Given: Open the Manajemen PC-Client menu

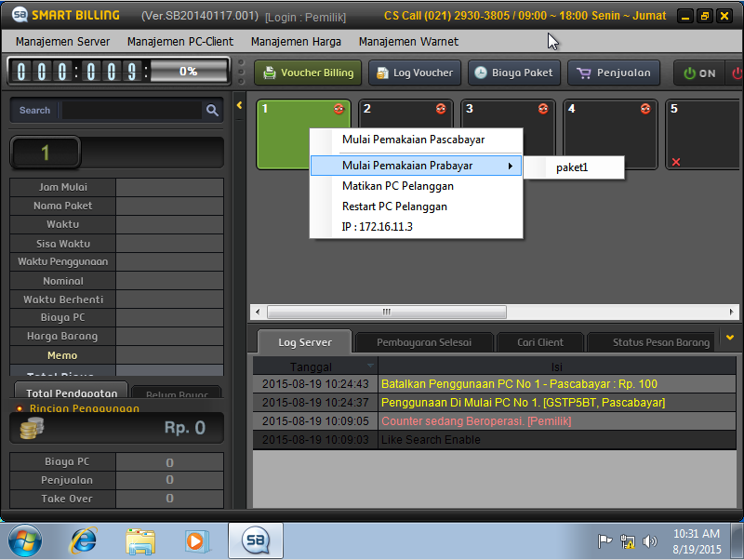Looking at the screenshot, I should 180,42.
